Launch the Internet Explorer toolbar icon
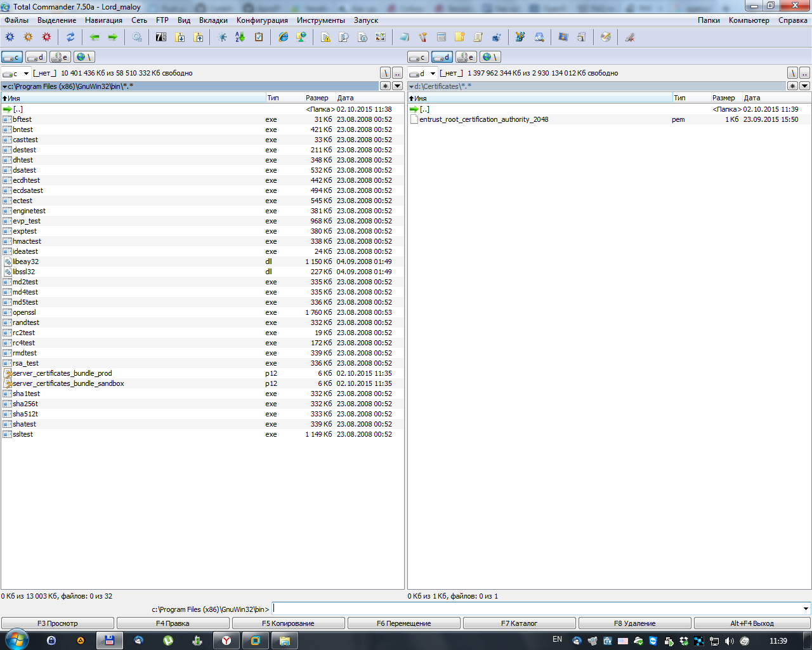Image resolution: width=812 pixels, height=650 pixels. coord(284,37)
